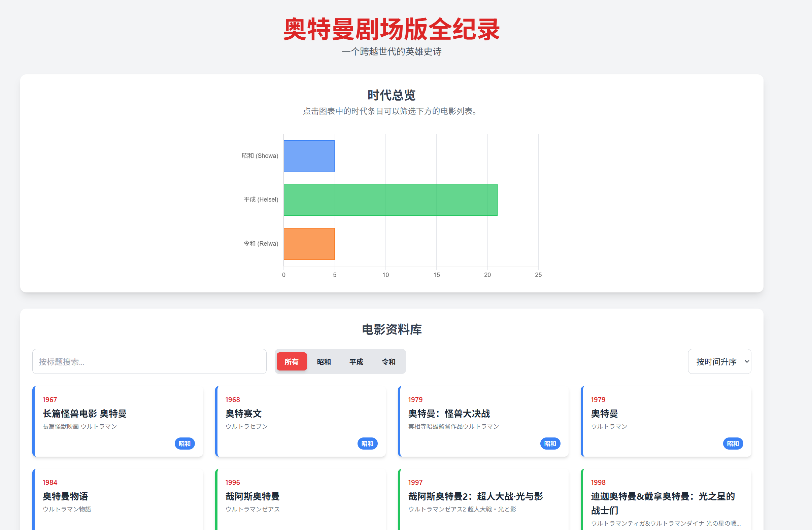Click the orange 令和 (Reiwa) chart bar
The width and height of the screenshot is (812, 530).
tap(309, 244)
